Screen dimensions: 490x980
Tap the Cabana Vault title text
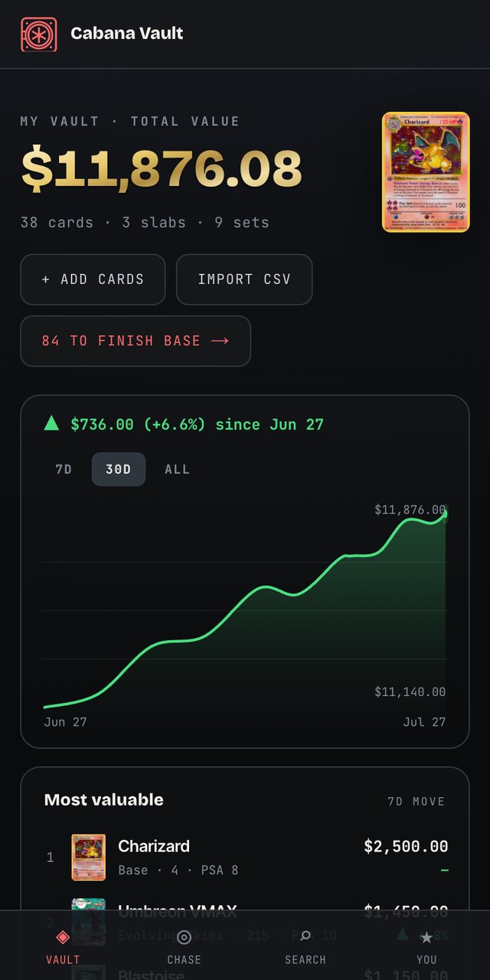point(127,34)
